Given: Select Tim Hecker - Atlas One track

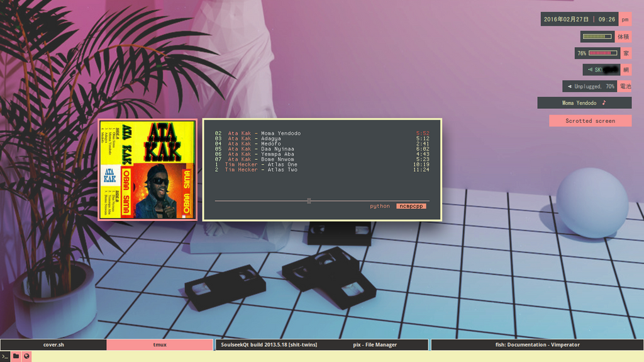Looking at the screenshot, I should 322,164.
